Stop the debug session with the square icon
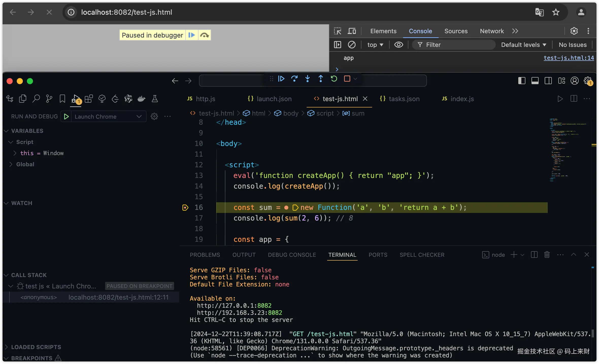This screenshot has width=599, height=364. pos(347,79)
